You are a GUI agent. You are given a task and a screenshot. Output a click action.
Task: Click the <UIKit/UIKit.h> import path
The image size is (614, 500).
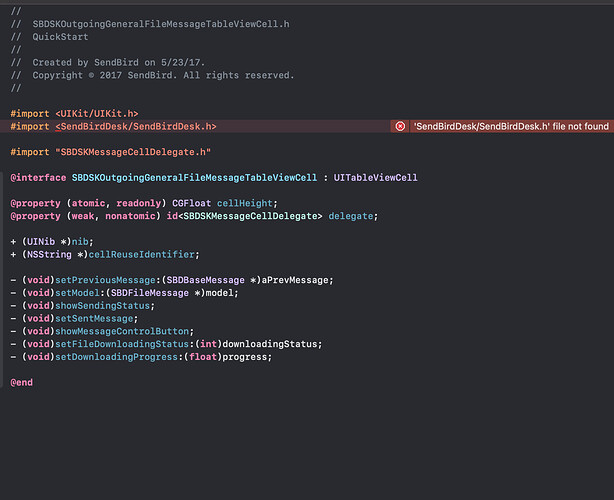click(x=97, y=114)
